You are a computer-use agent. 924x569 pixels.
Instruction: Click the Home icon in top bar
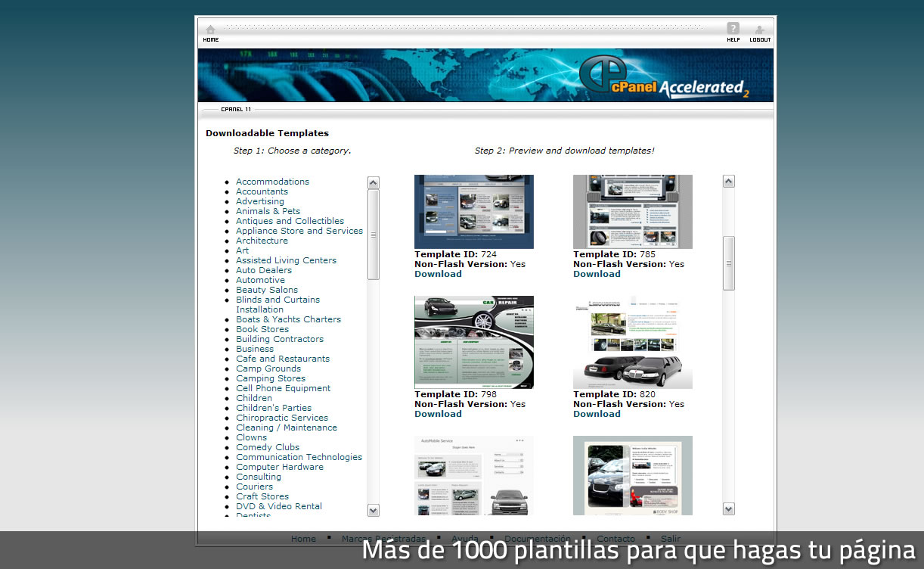click(210, 31)
